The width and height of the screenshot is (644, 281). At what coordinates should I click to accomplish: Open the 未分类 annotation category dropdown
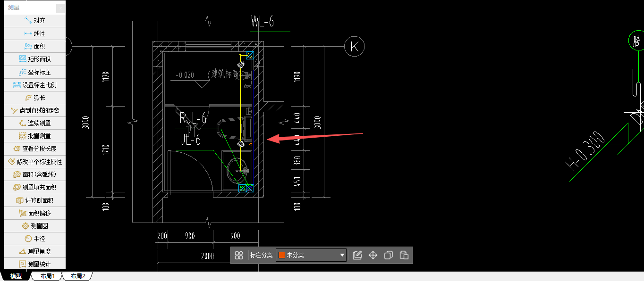pos(311,255)
